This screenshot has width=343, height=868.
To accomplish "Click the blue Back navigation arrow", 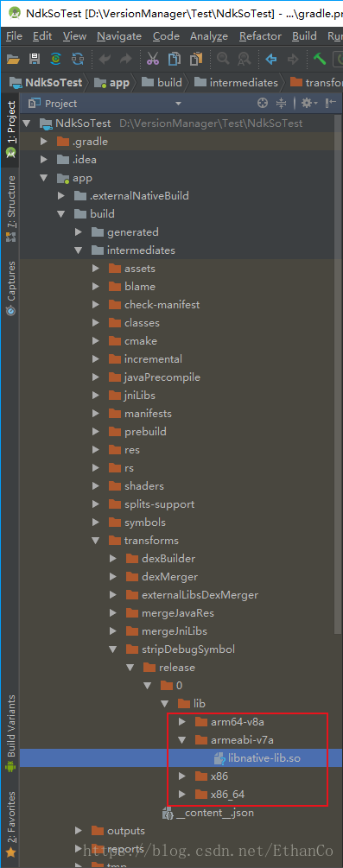I will pos(271,59).
